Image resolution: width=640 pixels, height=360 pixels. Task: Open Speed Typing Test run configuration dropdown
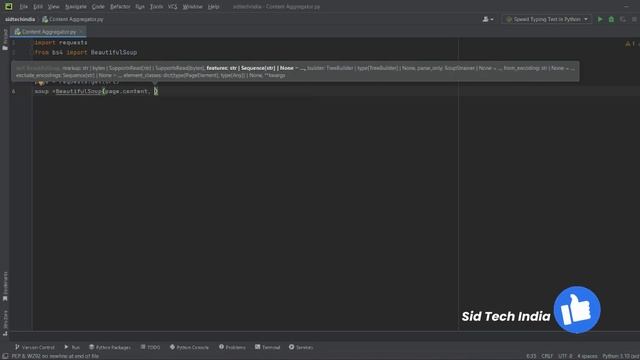pyautogui.click(x=547, y=19)
